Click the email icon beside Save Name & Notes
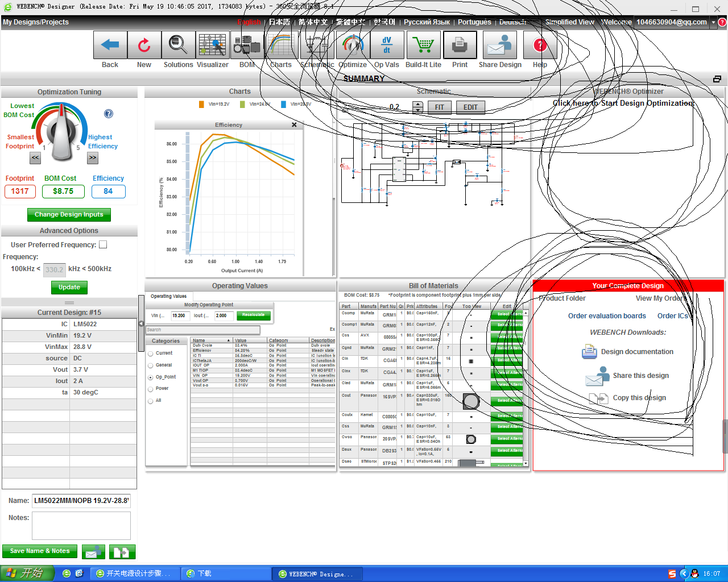Screen dimensions: 728x582 tap(93, 551)
